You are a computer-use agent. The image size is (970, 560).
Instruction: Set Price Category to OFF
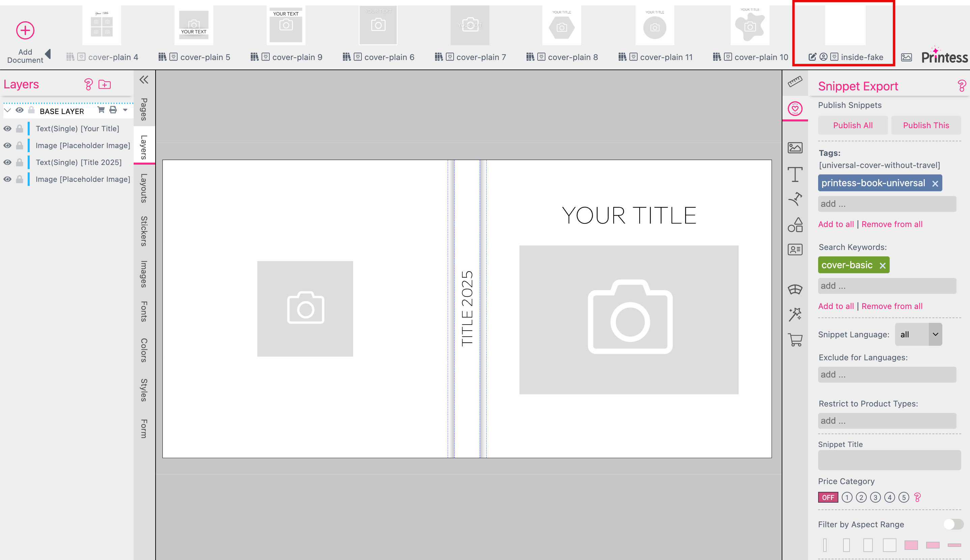pos(828,497)
